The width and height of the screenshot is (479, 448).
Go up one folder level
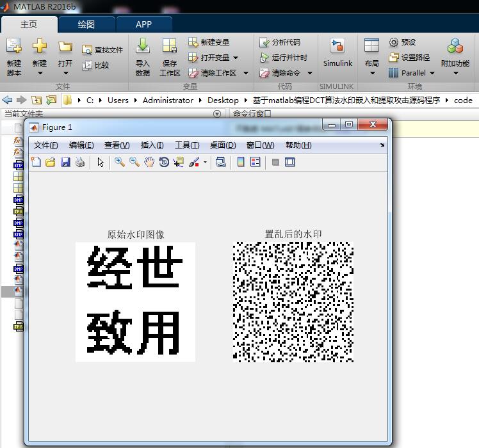coord(37,100)
